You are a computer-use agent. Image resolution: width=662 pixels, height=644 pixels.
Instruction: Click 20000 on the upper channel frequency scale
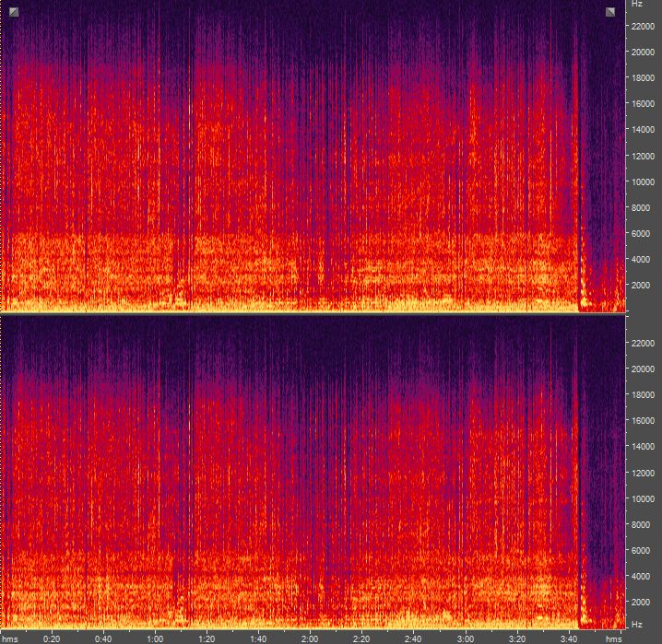[x=643, y=52]
